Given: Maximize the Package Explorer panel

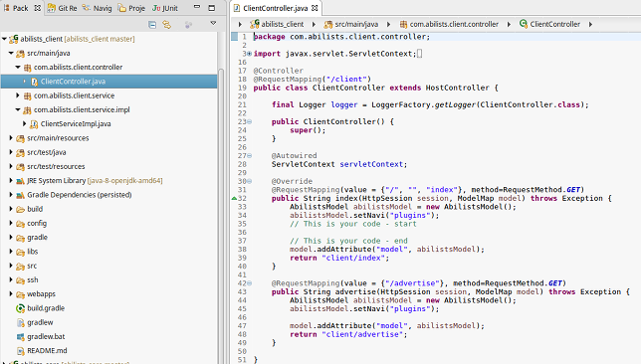Looking at the screenshot, I should click(x=212, y=8).
